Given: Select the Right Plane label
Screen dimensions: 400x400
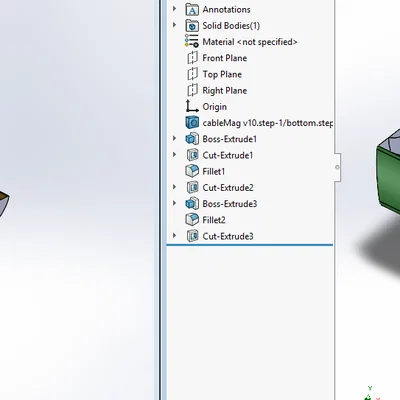Looking at the screenshot, I should (225, 91).
